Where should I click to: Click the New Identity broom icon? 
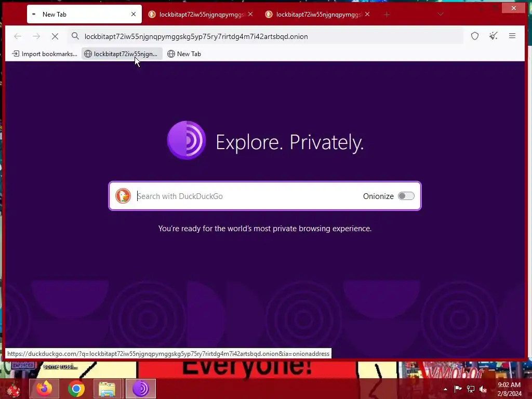pyautogui.click(x=494, y=36)
